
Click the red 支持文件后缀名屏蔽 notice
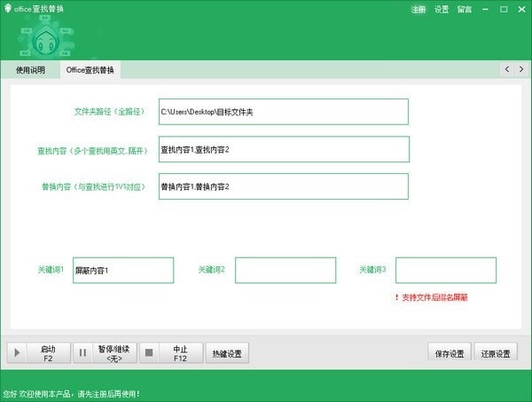pos(431,297)
